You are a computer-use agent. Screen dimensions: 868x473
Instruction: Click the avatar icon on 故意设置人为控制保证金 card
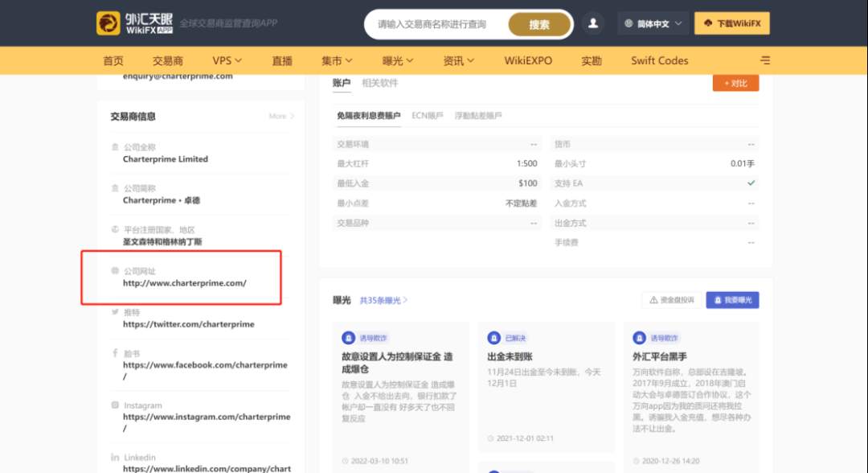point(348,337)
